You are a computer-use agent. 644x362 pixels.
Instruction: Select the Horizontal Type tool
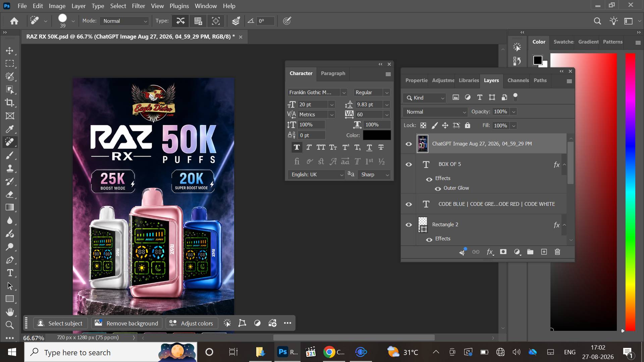tap(10, 273)
